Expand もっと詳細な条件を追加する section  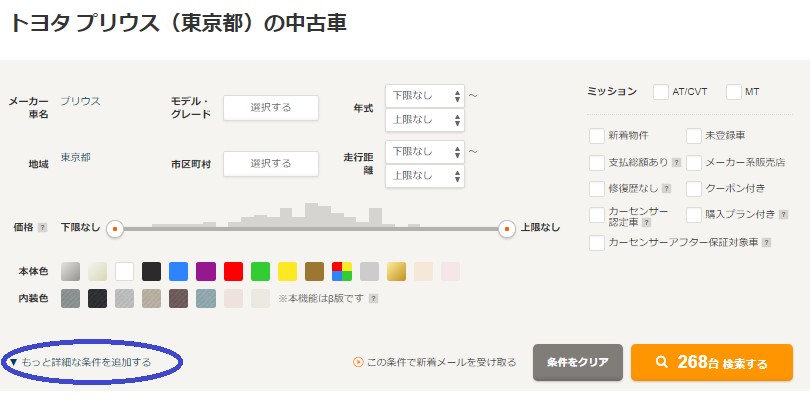tap(81, 363)
